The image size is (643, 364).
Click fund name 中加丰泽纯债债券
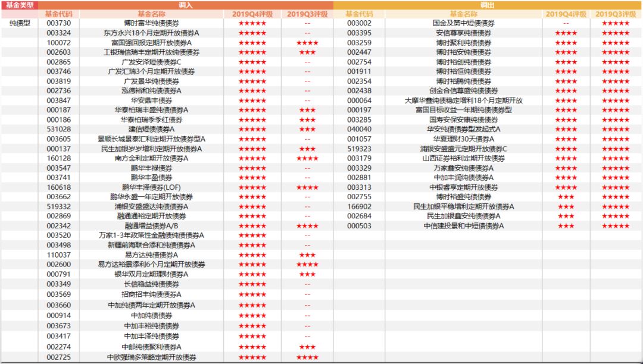[152, 337]
